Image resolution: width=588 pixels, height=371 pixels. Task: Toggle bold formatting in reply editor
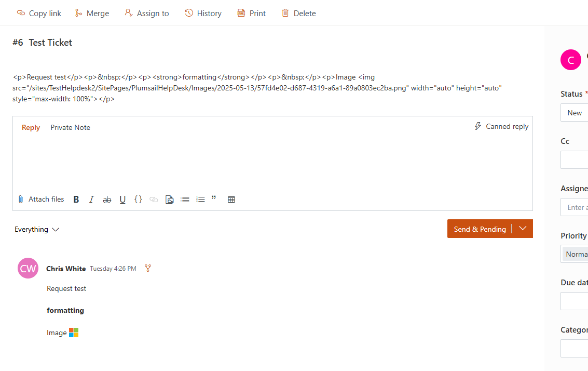click(x=76, y=200)
